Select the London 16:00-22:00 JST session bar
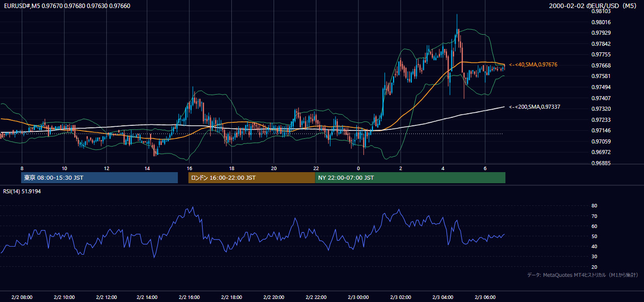The height and width of the screenshot is (302, 644). pos(251,178)
